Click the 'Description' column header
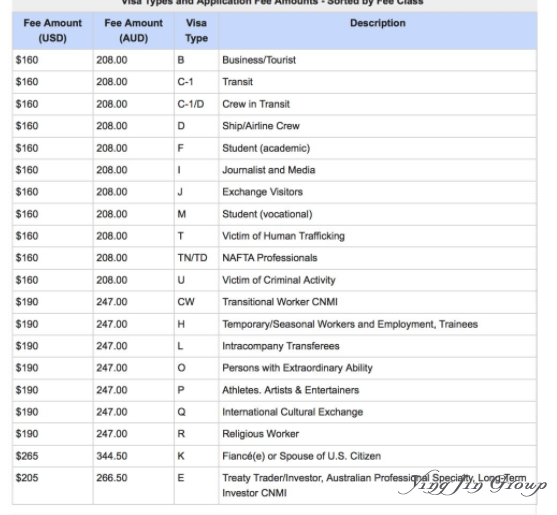 point(378,31)
